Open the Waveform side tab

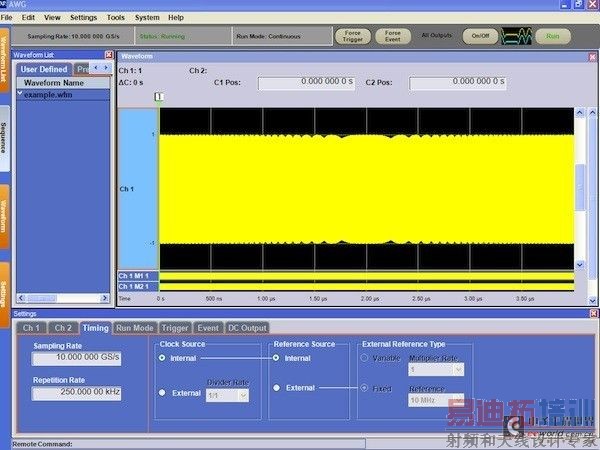point(5,217)
